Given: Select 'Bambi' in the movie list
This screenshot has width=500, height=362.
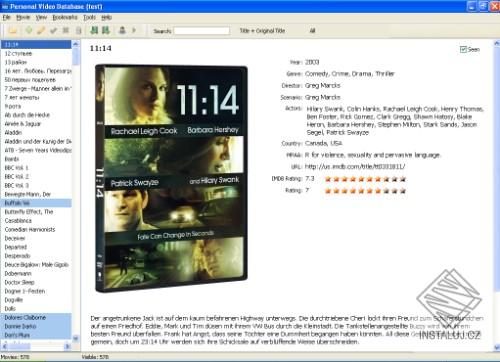Looking at the screenshot, I should (36, 159).
